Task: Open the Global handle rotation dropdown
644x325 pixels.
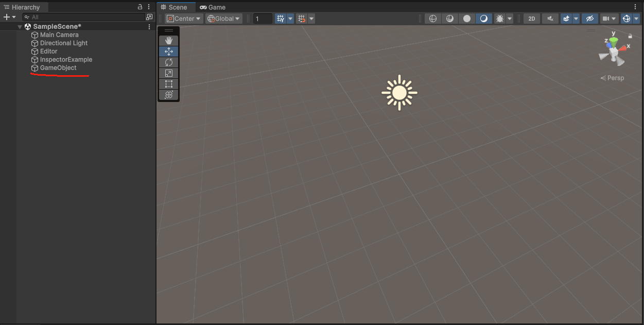Action: (x=223, y=19)
